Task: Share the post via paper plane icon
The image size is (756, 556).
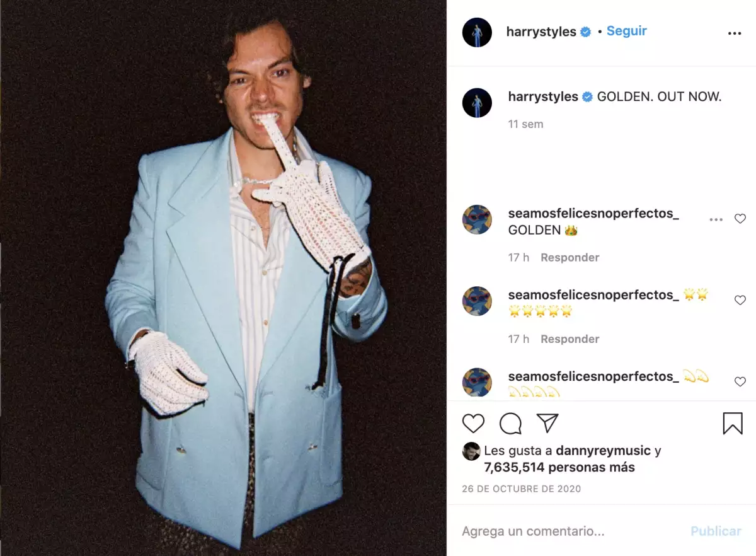Action: (x=547, y=423)
